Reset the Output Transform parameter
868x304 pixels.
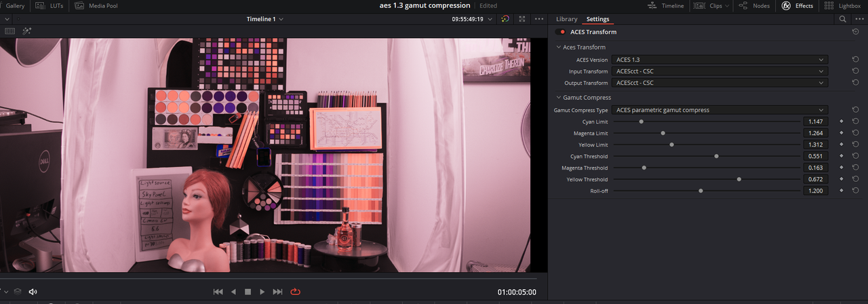point(856,83)
